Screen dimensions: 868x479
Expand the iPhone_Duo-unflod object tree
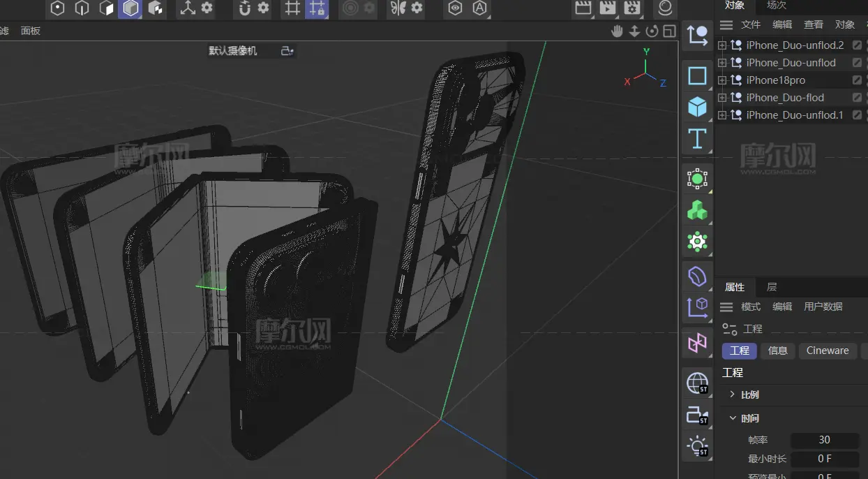tap(722, 63)
